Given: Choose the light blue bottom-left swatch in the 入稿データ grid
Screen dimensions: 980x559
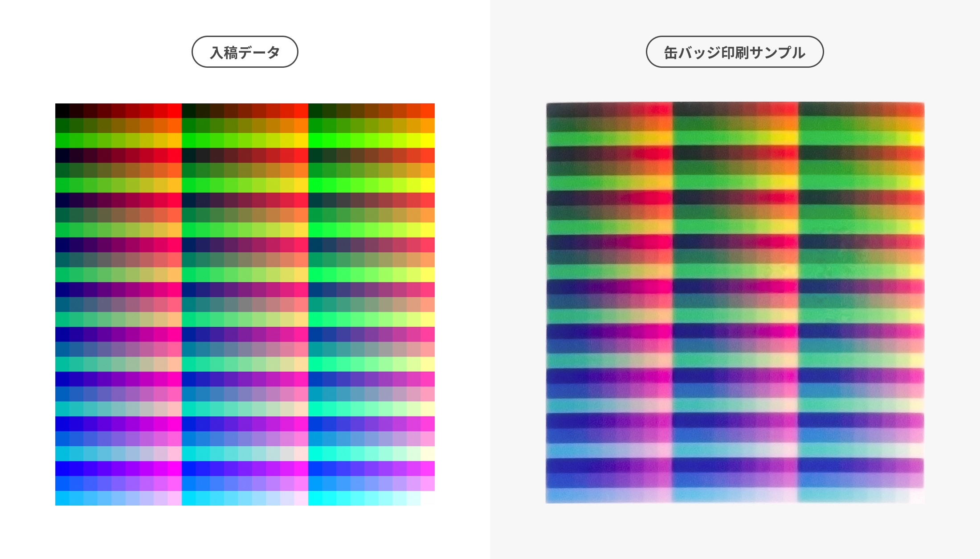Looking at the screenshot, I should (62, 498).
